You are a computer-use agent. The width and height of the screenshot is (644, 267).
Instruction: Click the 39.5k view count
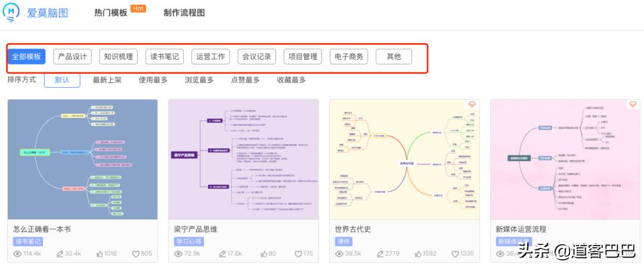(x=353, y=254)
